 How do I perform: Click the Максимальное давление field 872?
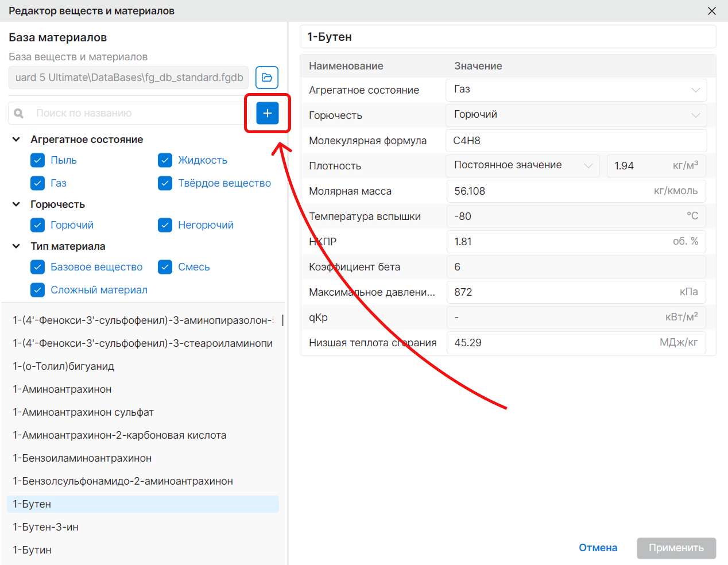[576, 292]
